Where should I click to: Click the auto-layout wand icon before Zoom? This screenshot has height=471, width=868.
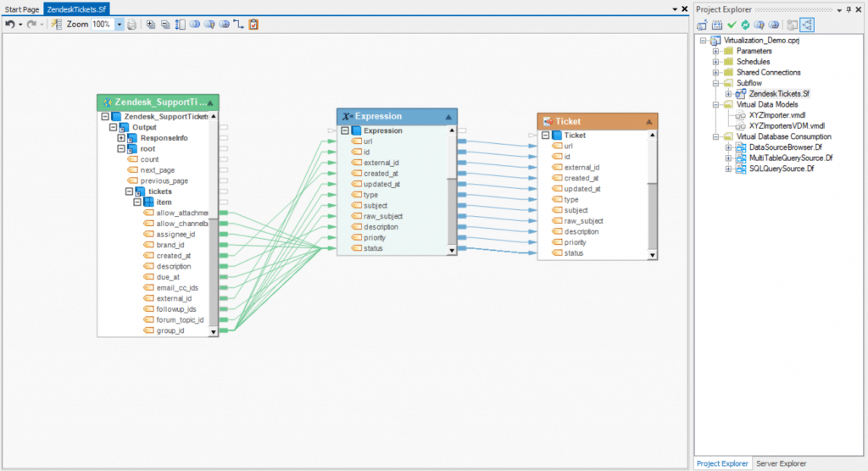click(57, 25)
